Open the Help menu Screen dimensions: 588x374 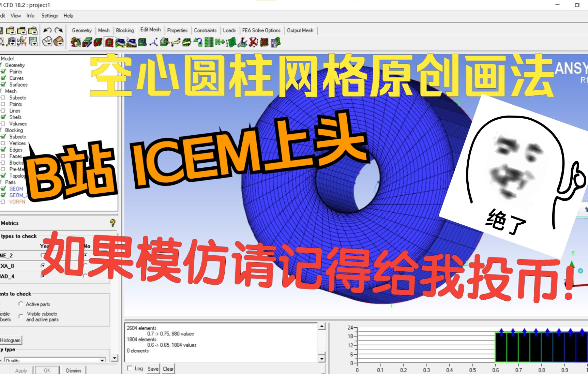68,16
